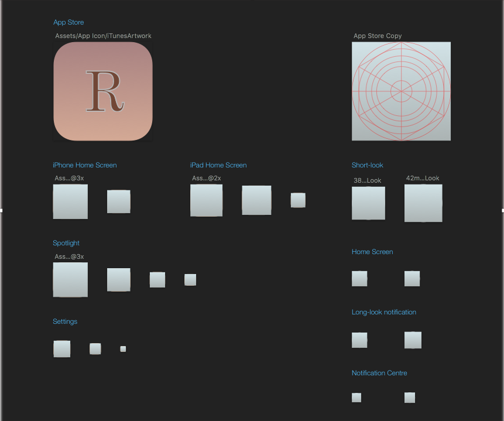Click the left Notification Centre icon well
This screenshot has width=504, height=421.
coord(356,397)
